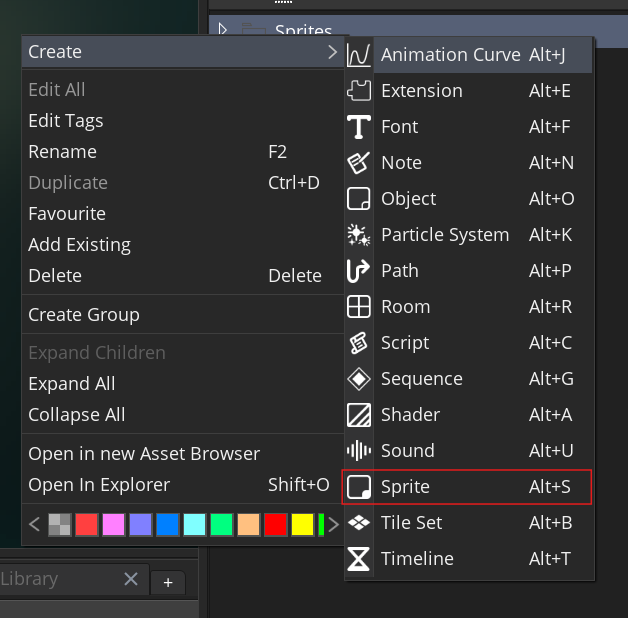Pick the yellow color swatch
628x618 pixels.
pos(302,524)
